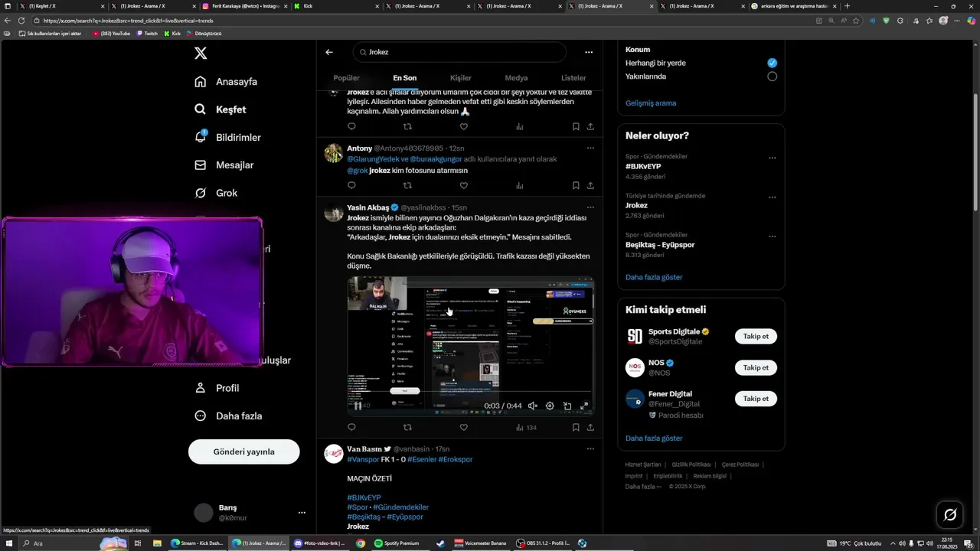980x551 pixels.
Task: Follow NOS with Takip et
Action: [x=756, y=367]
